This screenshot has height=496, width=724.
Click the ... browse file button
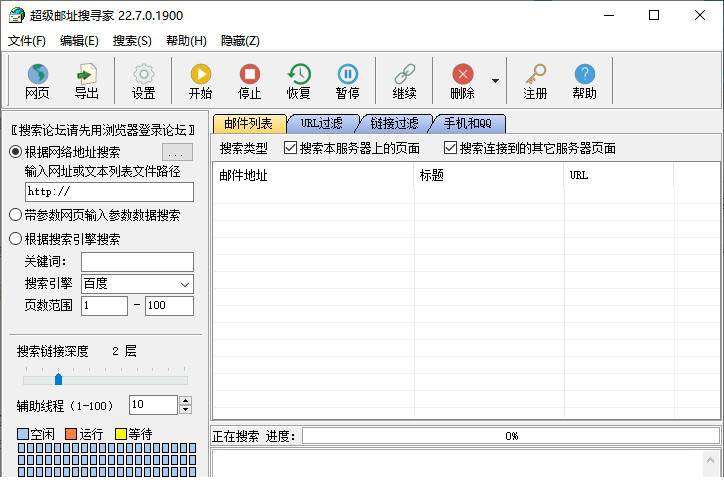tap(177, 152)
